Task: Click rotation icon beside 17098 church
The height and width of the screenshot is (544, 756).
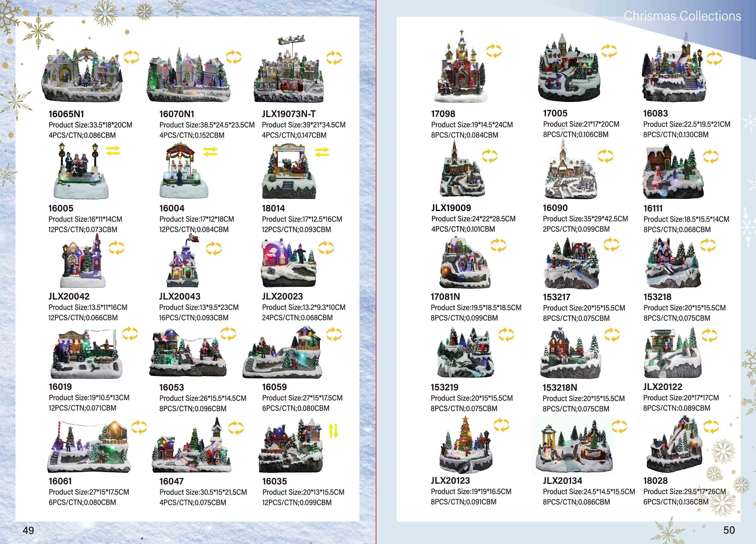Action: [x=494, y=51]
